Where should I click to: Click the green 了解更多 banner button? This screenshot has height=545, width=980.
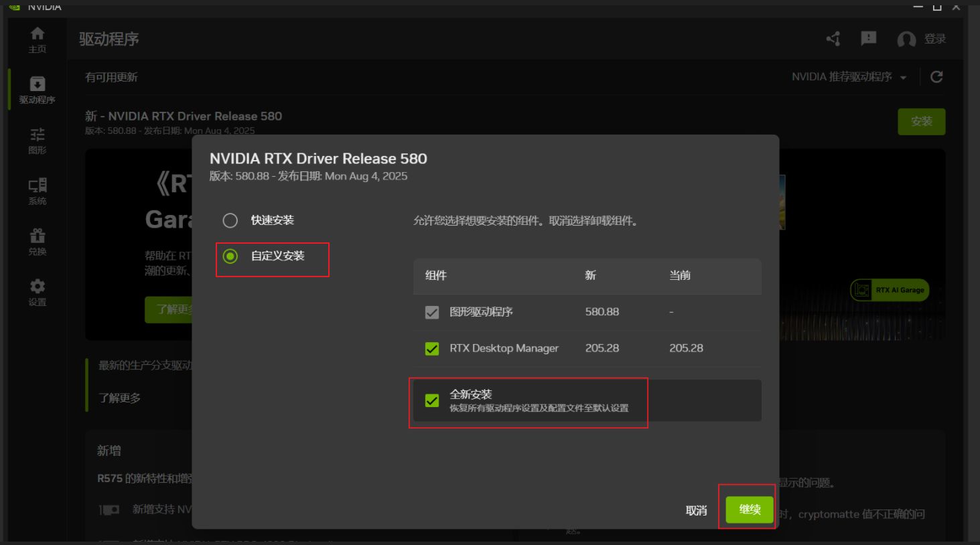coord(169,309)
